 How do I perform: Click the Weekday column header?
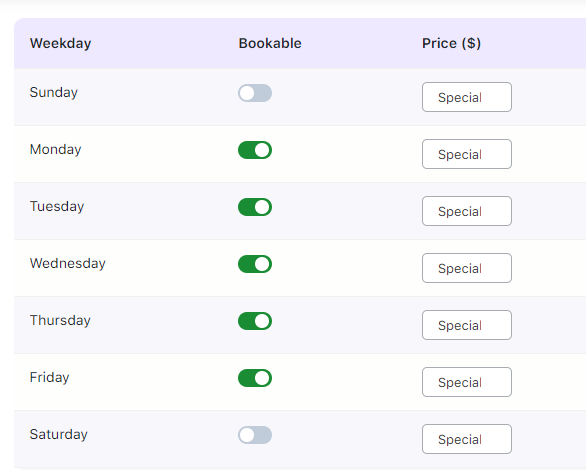pos(61,43)
